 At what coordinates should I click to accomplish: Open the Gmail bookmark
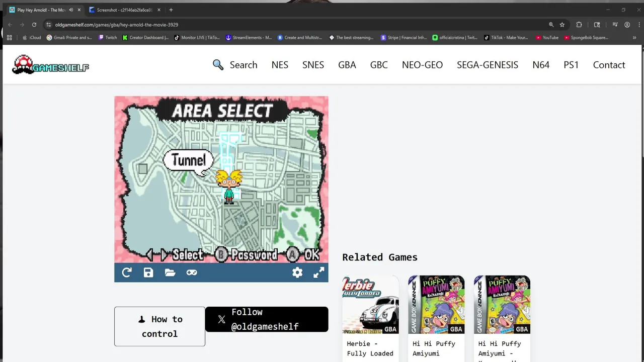tap(69, 37)
